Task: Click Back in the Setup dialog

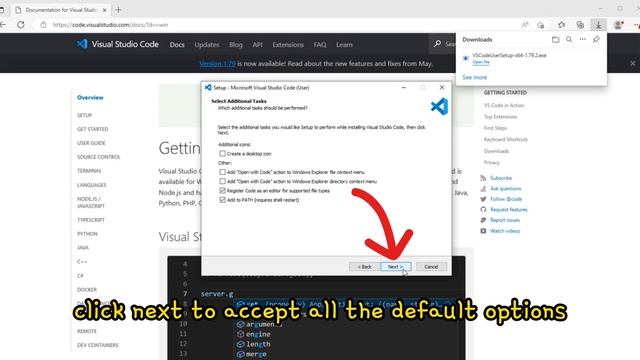Action: pyautogui.click(x=364, y=267)
